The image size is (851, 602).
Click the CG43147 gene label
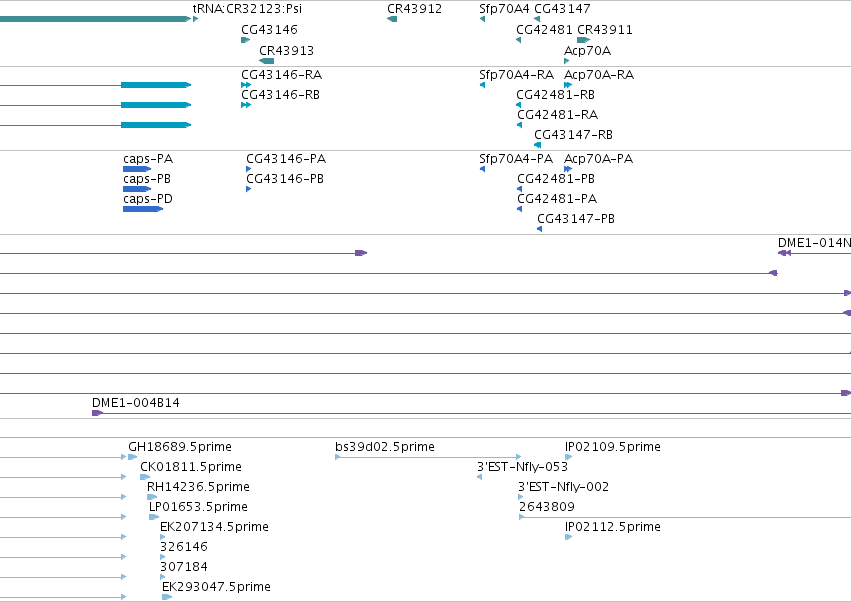pyautogui.click(x=562, y=9)
